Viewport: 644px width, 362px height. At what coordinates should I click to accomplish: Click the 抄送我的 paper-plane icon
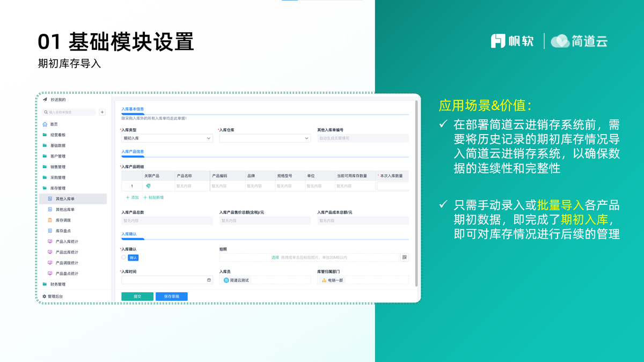[x=45, y=100]
